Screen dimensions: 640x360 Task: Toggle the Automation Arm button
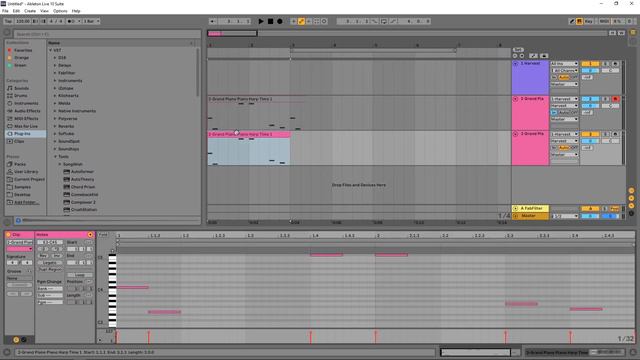pyautogui.click(x=301, y=21)
